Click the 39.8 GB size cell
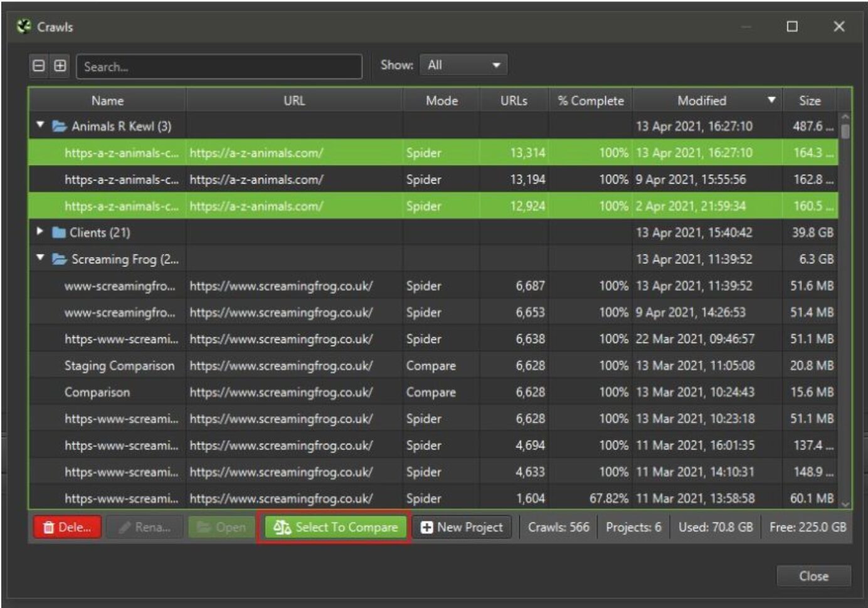 [x=813, y=233]
